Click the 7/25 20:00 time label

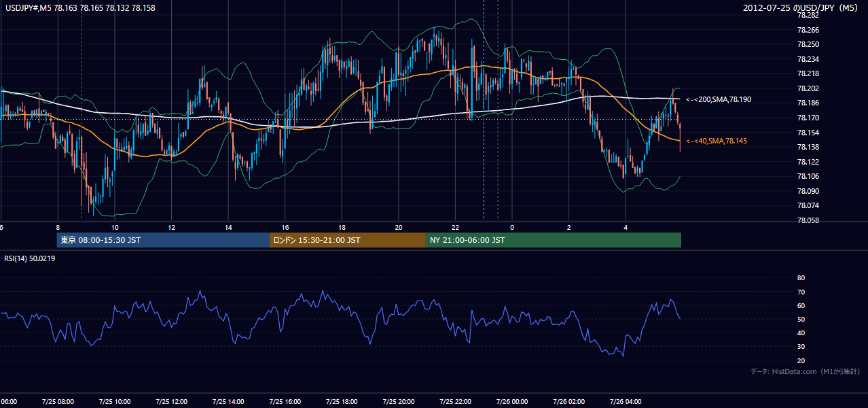399,402
